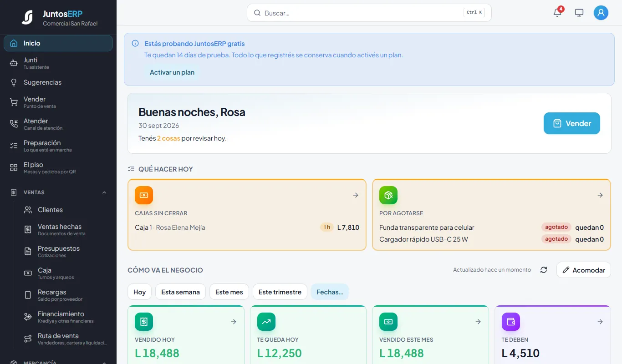Open Ruta de venta in sidebar

(x=66, y=339)
